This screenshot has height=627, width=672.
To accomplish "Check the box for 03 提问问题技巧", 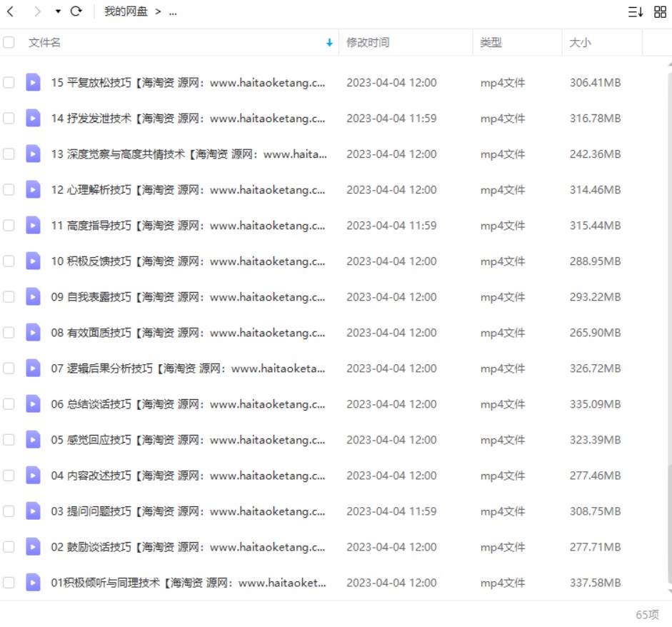I will click(9, 511).
